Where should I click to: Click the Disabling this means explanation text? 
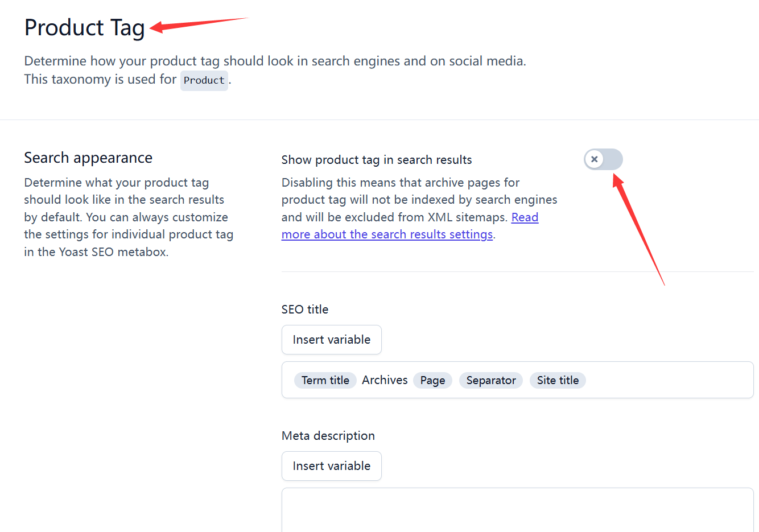pyautogui.click(x=419, y=200)
